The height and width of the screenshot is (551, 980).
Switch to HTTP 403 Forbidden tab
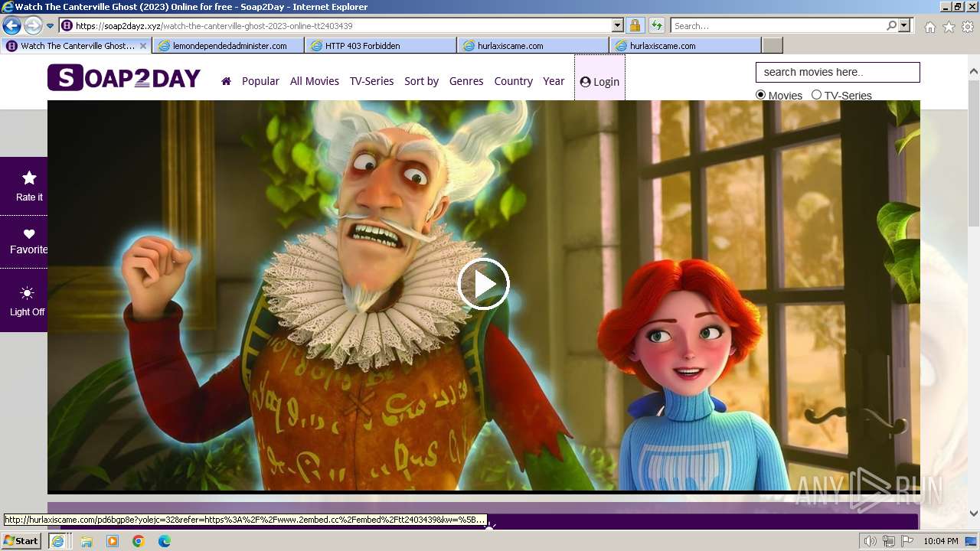click(x=381, y=46)
